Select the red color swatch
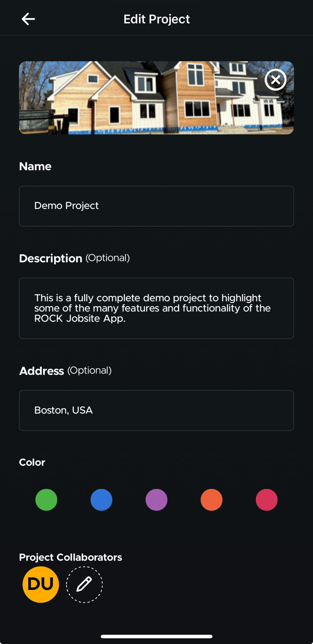Image resolution: width=313 pixels, height=644 pixels. click(267, 500)
